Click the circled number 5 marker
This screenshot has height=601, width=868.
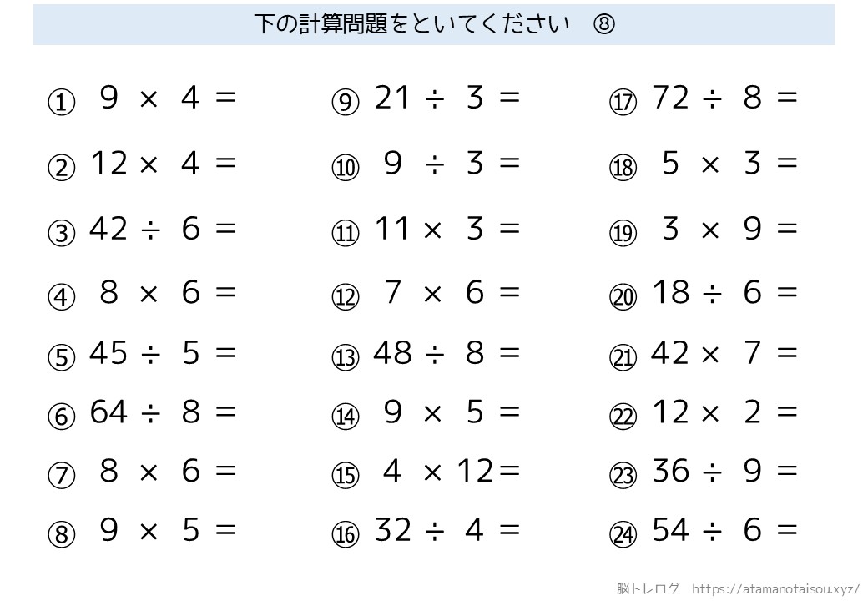point(62,357)
